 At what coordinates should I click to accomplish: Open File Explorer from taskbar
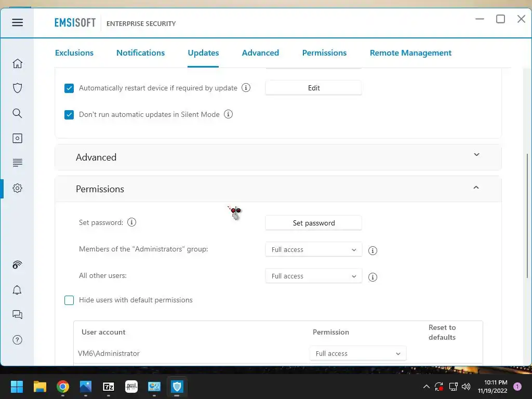[39, 387]
